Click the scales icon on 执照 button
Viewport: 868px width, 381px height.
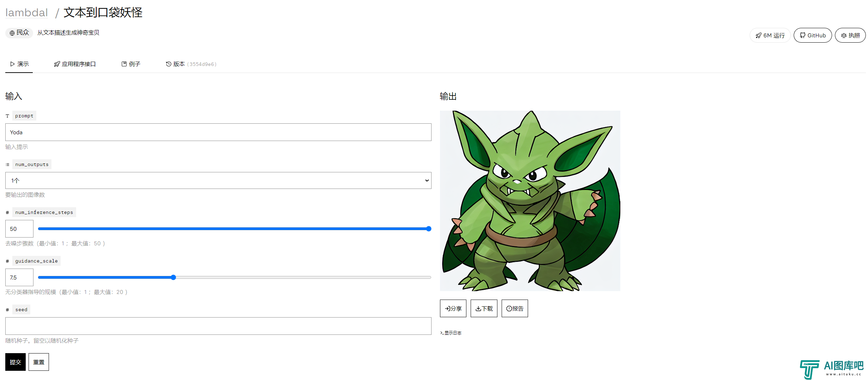pos(844,36)
